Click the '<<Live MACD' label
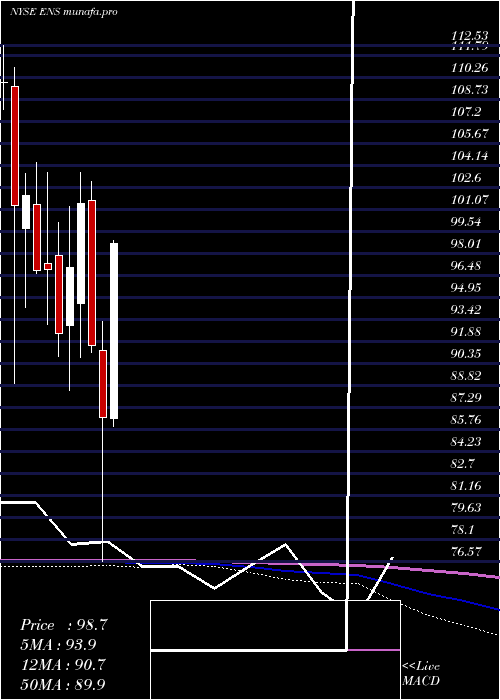The height and width of the screenshot is (700, 500). (x=421, y=673)
